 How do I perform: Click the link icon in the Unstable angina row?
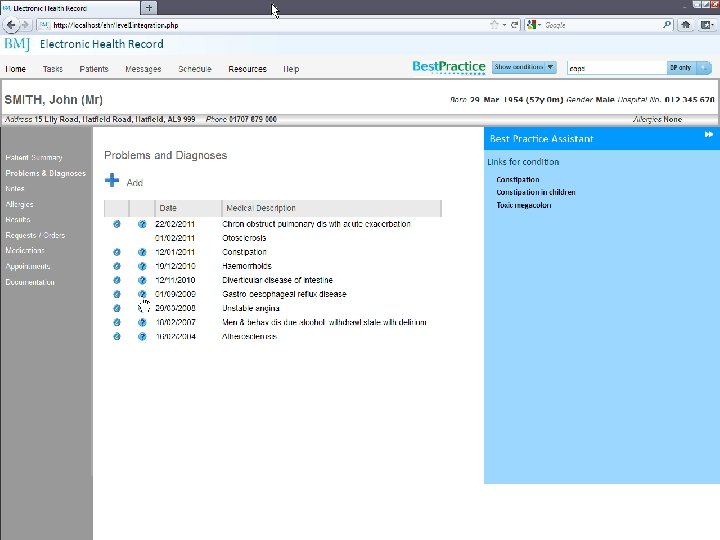coord(117,308)
